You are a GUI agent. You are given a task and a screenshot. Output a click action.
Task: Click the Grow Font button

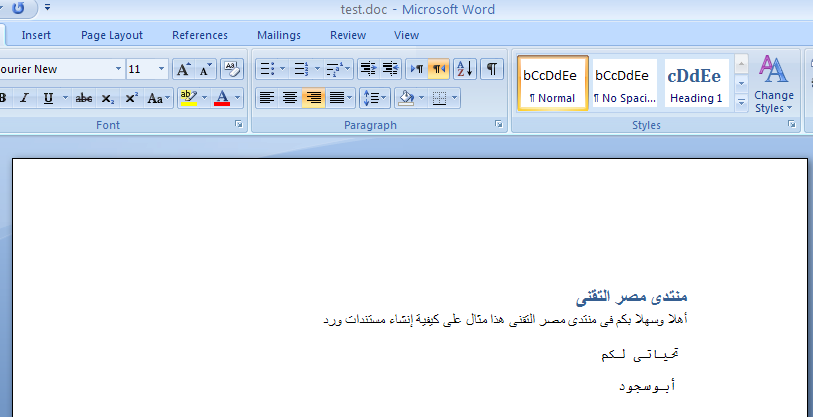click(184, 70)
